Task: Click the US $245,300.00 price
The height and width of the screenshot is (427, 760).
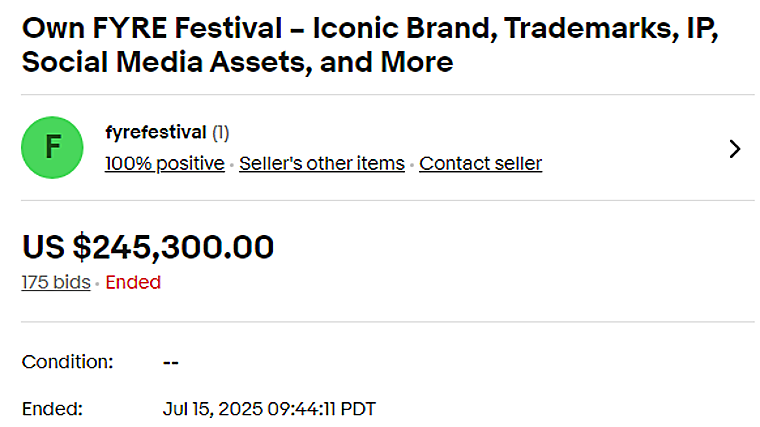Action: 148,246
